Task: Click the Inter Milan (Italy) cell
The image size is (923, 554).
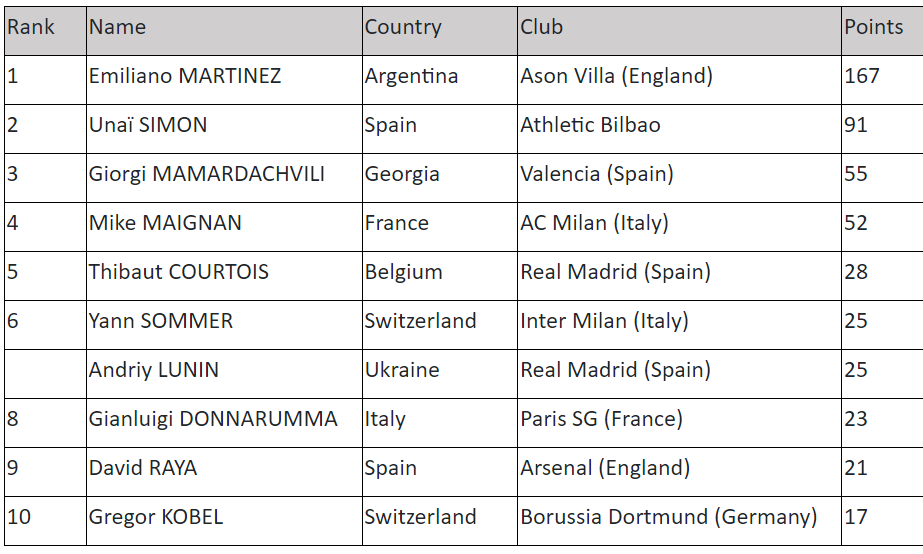Action: pyautogui.click(x=604, y=322)
